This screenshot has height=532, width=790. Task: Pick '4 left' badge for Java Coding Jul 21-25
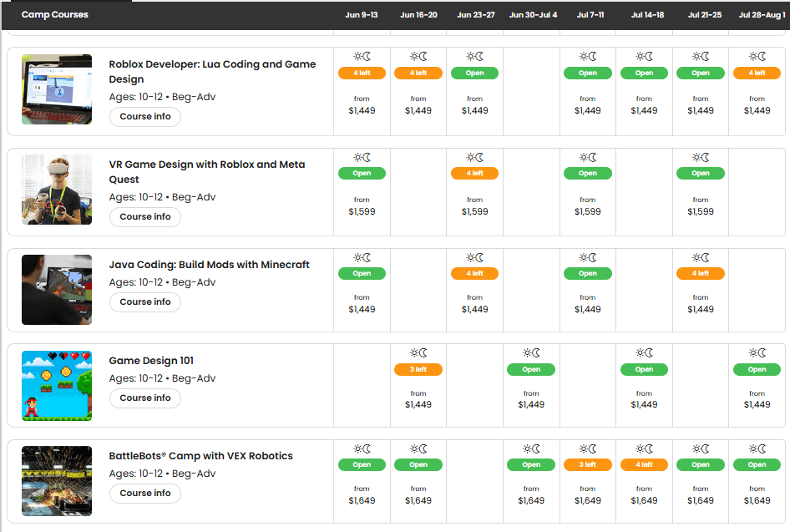click(701, 273)
